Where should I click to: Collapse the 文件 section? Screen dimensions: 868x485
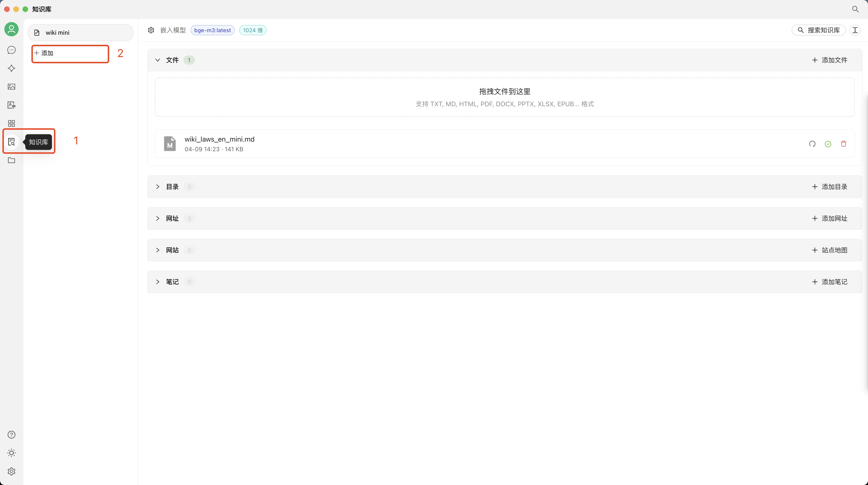click(157, 60)
